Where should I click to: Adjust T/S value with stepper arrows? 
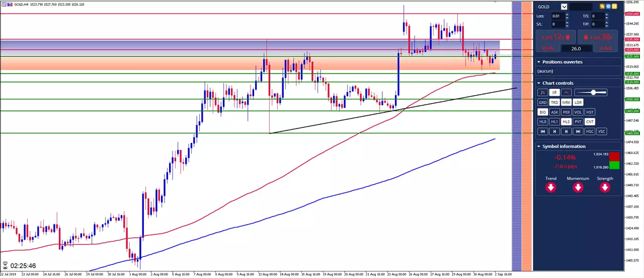[x=606, y=16]
